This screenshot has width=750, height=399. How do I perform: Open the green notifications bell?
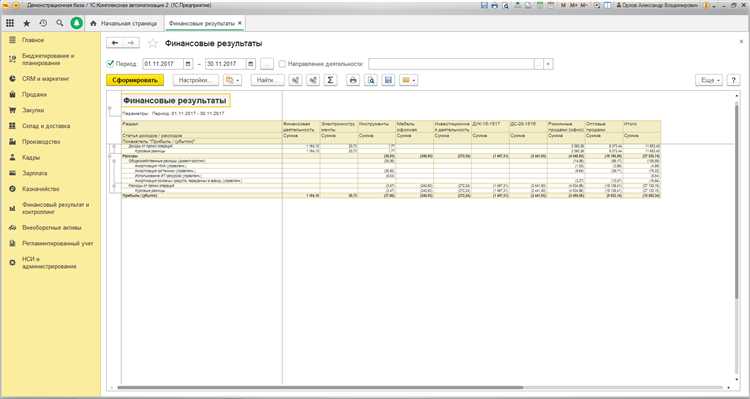(77, 23)
